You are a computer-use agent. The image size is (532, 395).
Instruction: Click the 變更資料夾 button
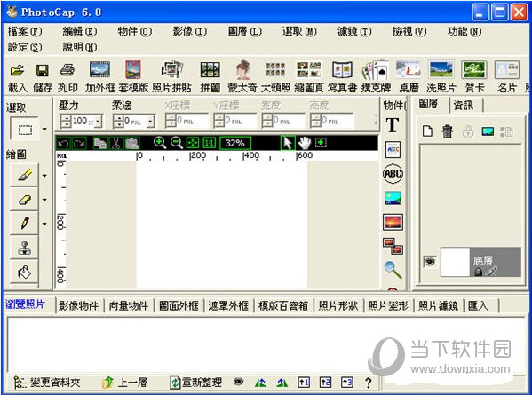tap(47, 383)
